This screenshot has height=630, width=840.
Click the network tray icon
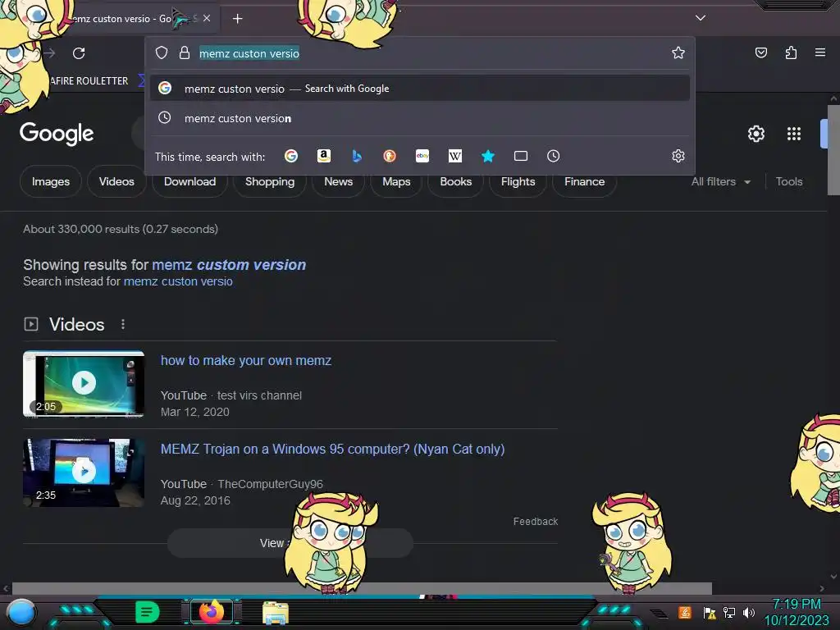pos(728,612)
